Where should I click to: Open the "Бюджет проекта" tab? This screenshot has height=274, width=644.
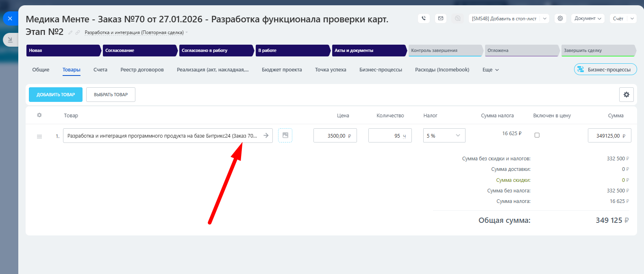[x=282, y=70]
